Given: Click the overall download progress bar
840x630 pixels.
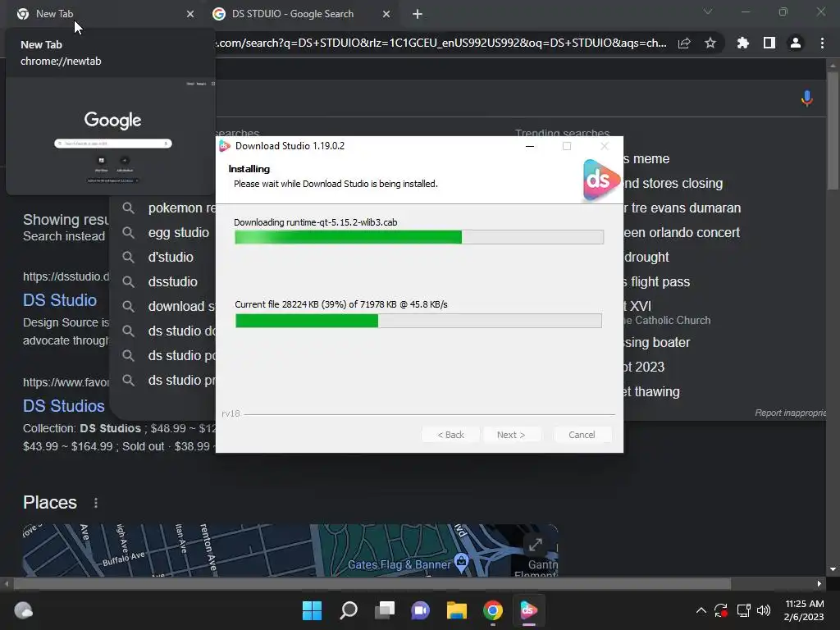Looking at the screenshot, I should tap(419, 237).
